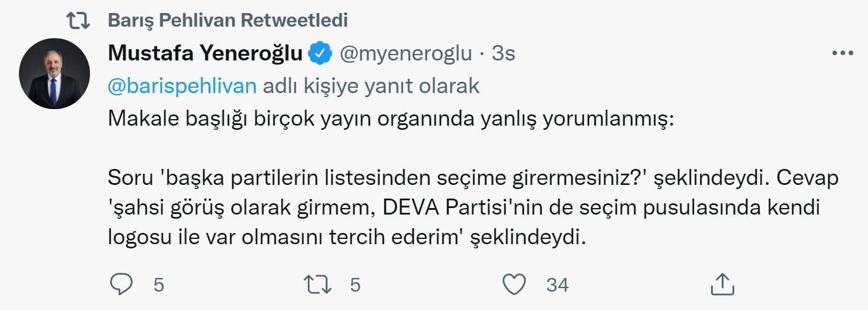The width and height of the screenshot is (868, 310).
Task: Retweet this tweet using the retweet icon
Action: click(319, 285)
